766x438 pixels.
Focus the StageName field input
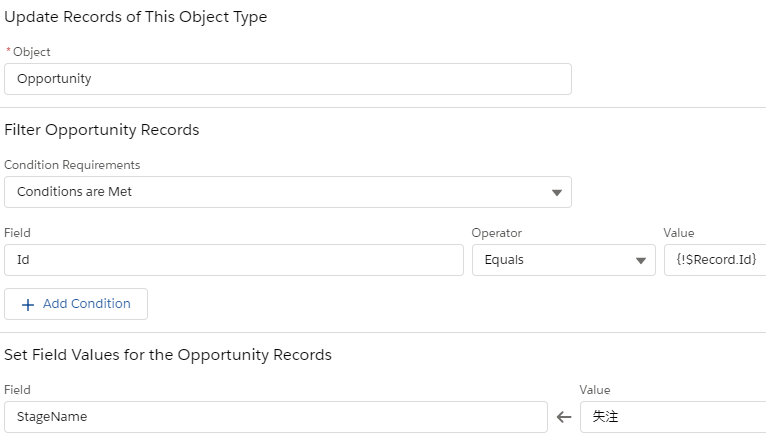click(x=275, y=417)
